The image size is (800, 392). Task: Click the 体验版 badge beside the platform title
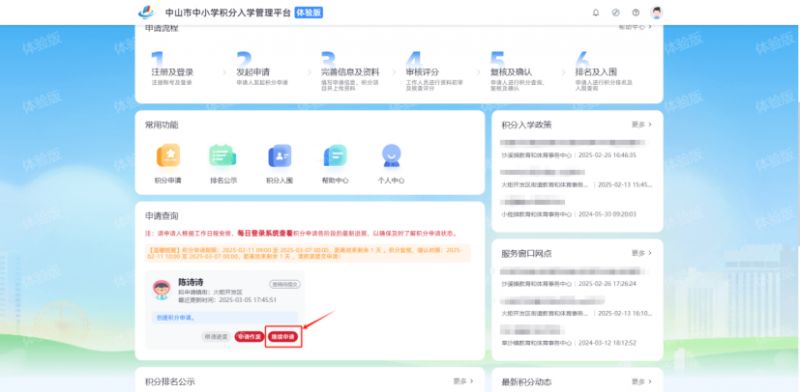click(309, 13)
